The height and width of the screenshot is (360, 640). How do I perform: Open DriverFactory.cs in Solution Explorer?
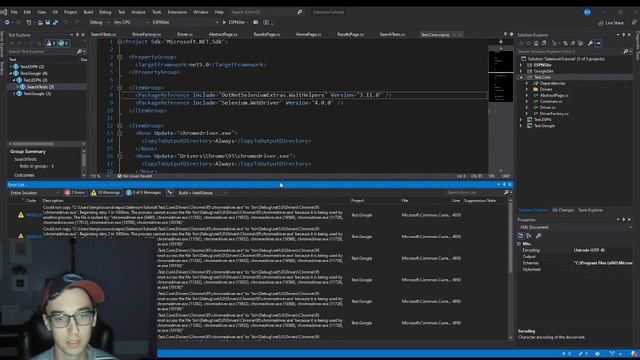click(x=554, y=114)
